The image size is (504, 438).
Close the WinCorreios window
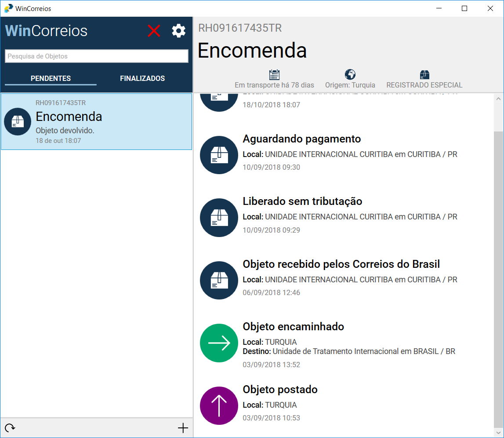tap(490, 8)
